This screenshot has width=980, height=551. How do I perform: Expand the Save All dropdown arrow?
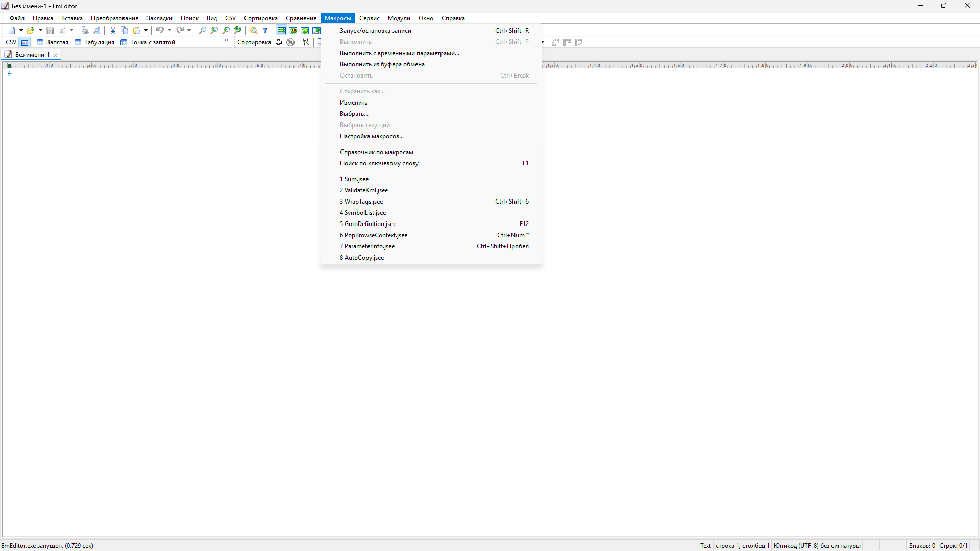pyautogui.click(x=72, y=31)
